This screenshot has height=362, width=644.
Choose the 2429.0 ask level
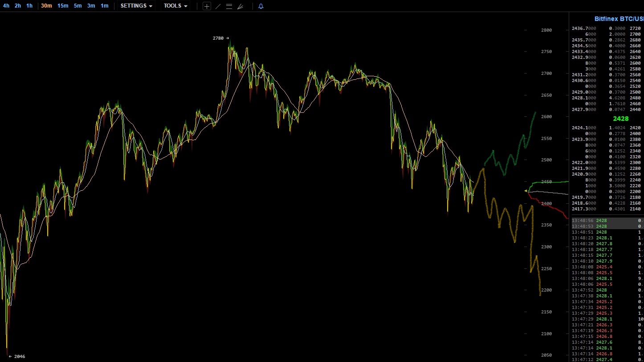(x=607, y=92)
